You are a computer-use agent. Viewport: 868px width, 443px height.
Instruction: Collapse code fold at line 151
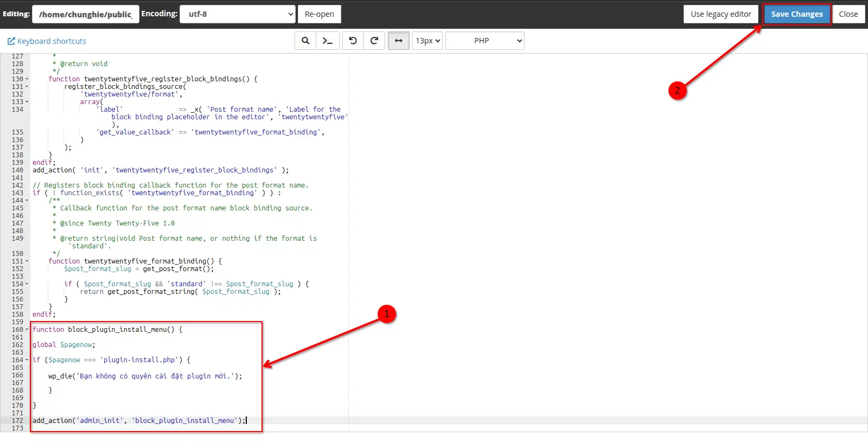27,261
